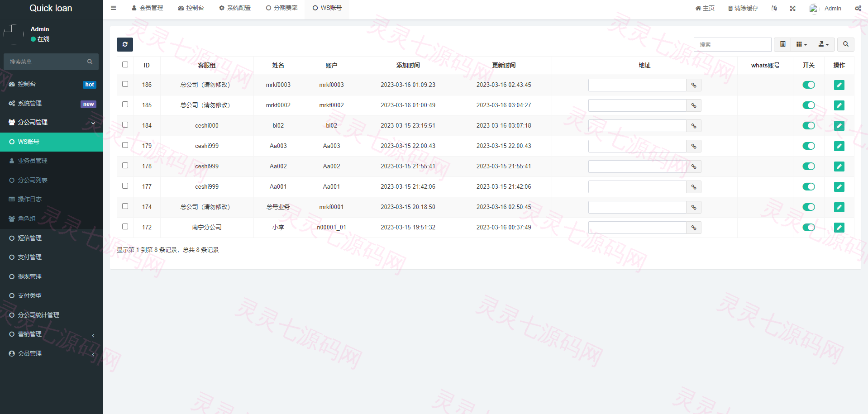The width and height of the screenshot is (868, 414).
Task: Click the link icon in row 179 address
Action: pos(694,146)
